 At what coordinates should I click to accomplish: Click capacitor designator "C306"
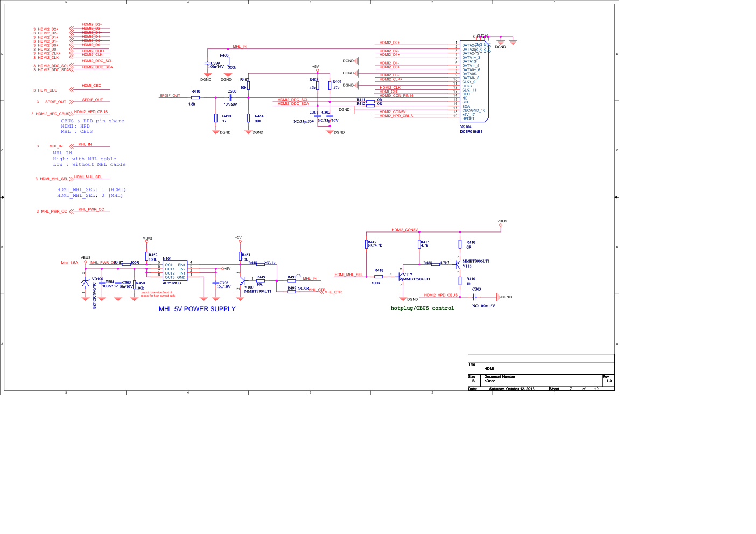pyautogui.click(x=224, y=283)
